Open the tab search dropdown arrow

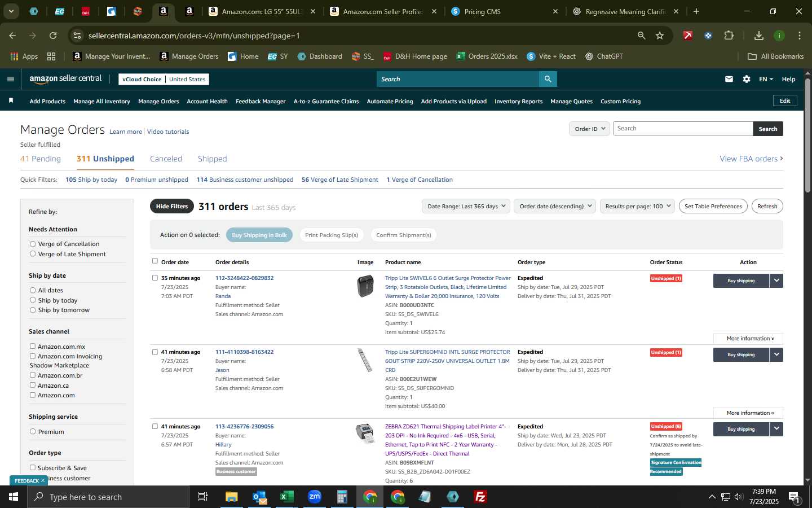(x=11, y=11)
